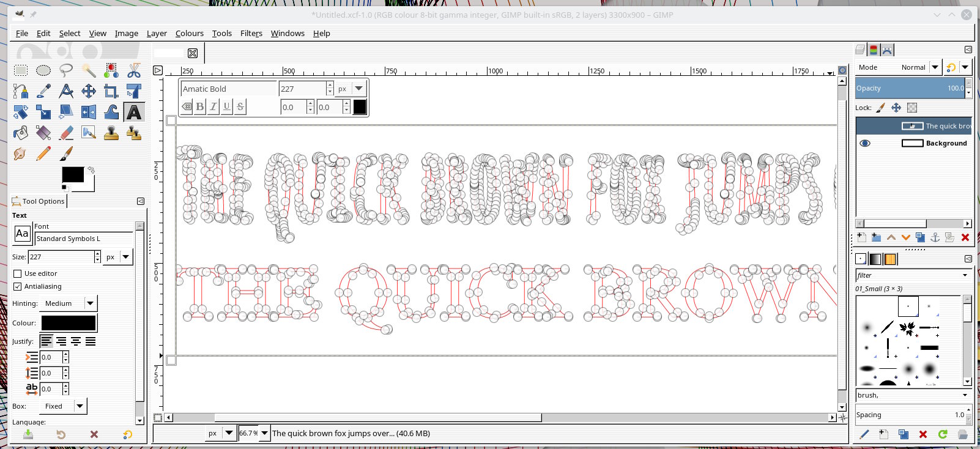Toggle underline in on-canvas text toolbar
This screenshot has width=980, height=449.
pos(227,106)
